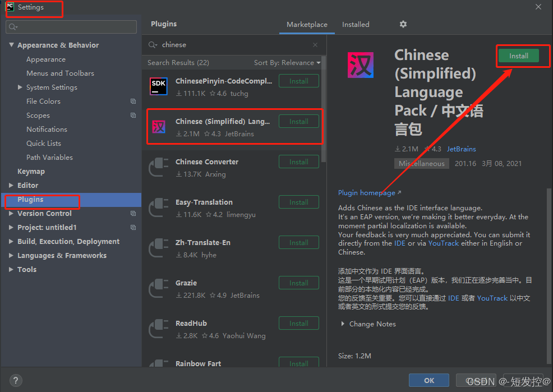This screenshot has width=553, height=392.
Task: Click the ChinesePinyin-CodeCompletion SDK plugin icon
Action: pos(159,86)
